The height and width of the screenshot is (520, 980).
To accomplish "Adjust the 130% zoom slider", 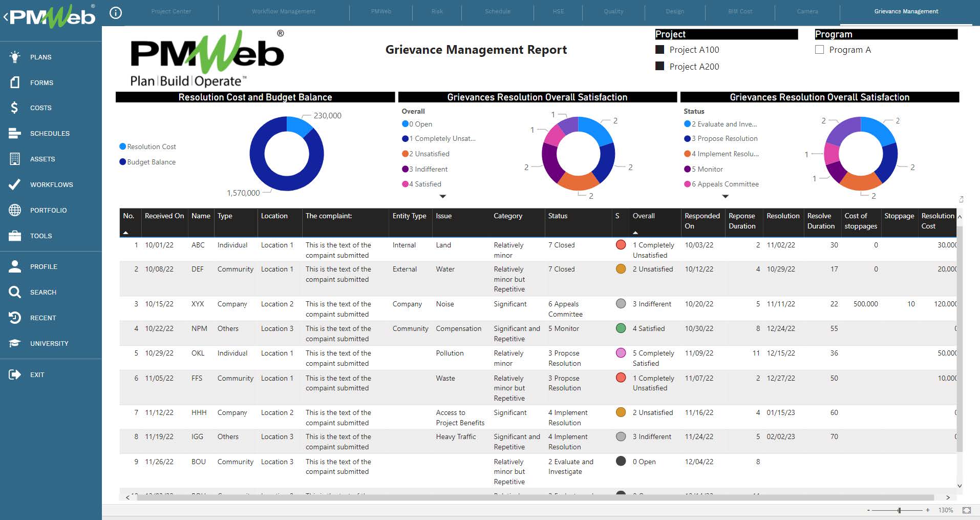I will coord(899,510).
